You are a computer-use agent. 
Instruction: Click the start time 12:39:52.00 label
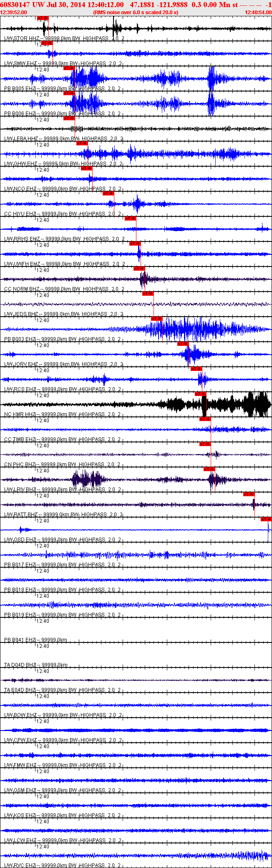pyautogui.click(x=14, y=13)
